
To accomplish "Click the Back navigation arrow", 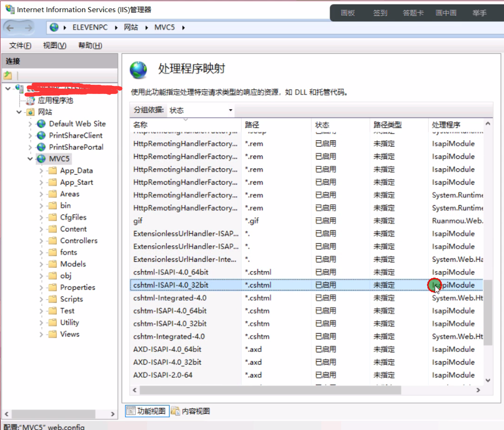I will (x=10, y=28).
